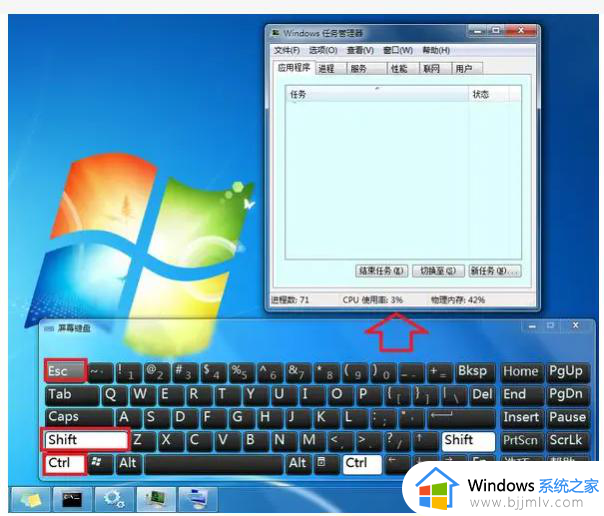
Task: Open the 帮助(H) menu in Task Manager
Action: click(436, 50)
